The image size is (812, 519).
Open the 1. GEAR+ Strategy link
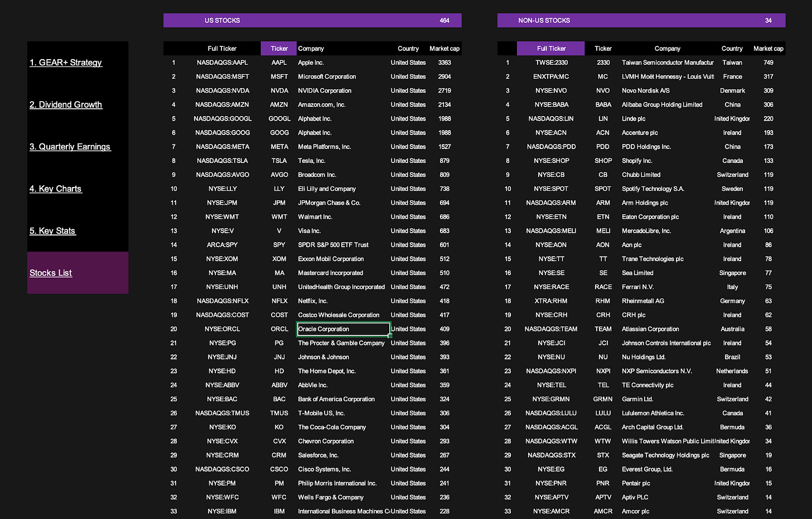66,63
